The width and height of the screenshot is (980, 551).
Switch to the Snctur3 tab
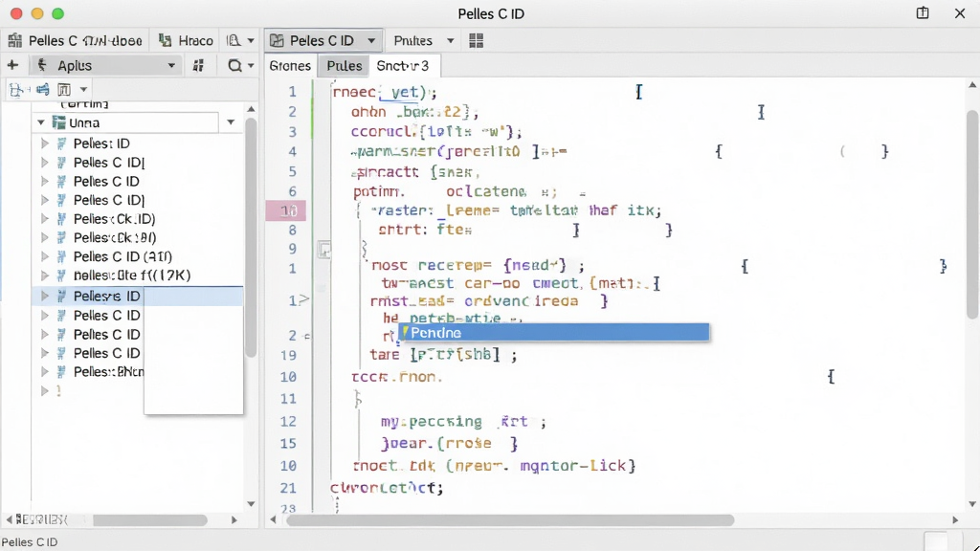403,66
